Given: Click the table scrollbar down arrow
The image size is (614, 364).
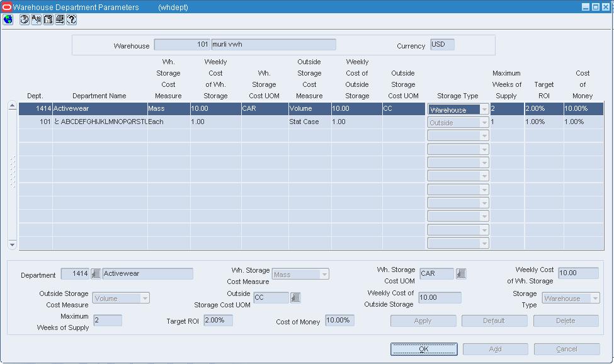Looking at the screenshot, I should tap(12, 244).
